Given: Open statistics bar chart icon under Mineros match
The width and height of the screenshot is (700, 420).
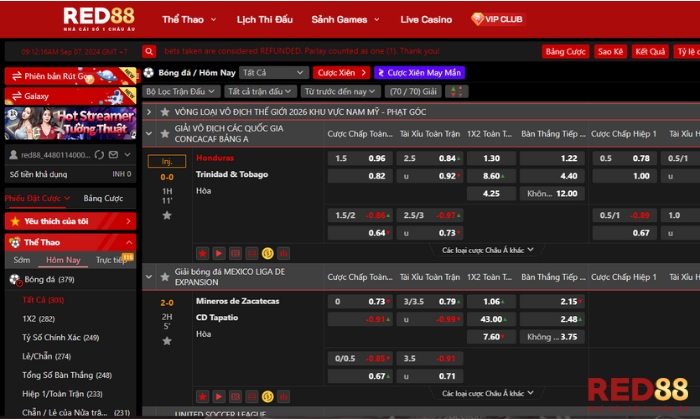Looking at the screenshot, I should (283, 396).
